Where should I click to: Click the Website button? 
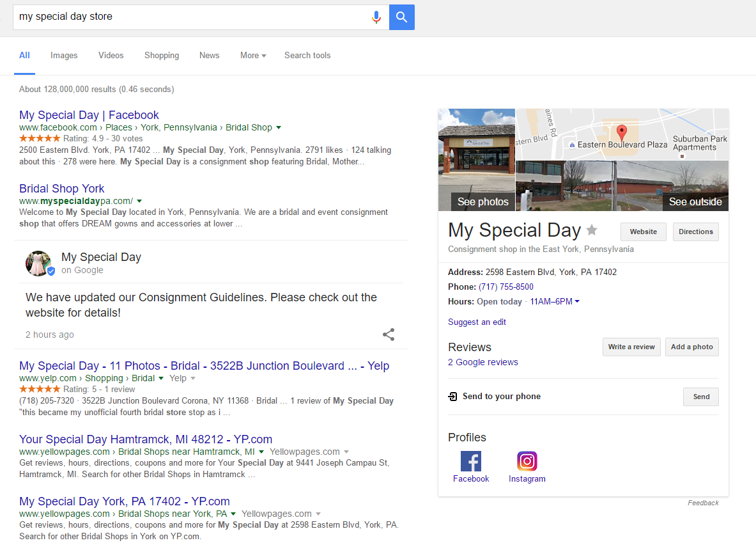[x=643, y=232]
